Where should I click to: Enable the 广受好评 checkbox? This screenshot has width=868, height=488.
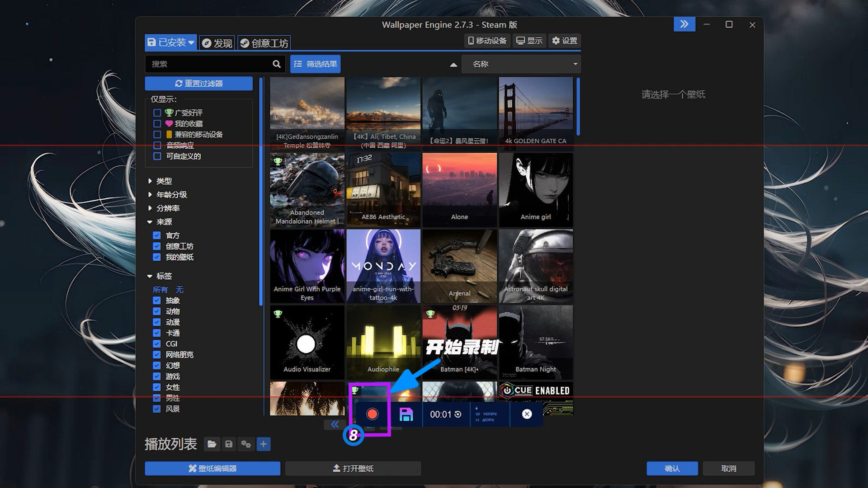coord(157,113)
